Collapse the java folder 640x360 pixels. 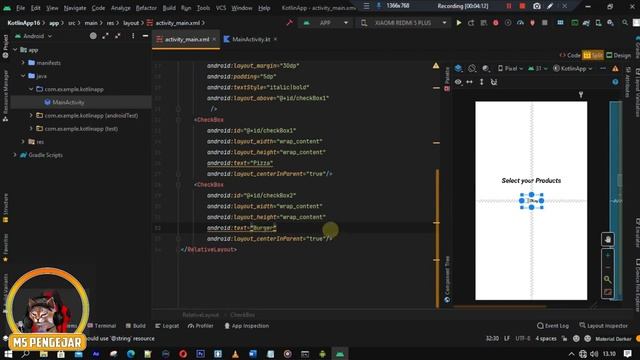23,76
